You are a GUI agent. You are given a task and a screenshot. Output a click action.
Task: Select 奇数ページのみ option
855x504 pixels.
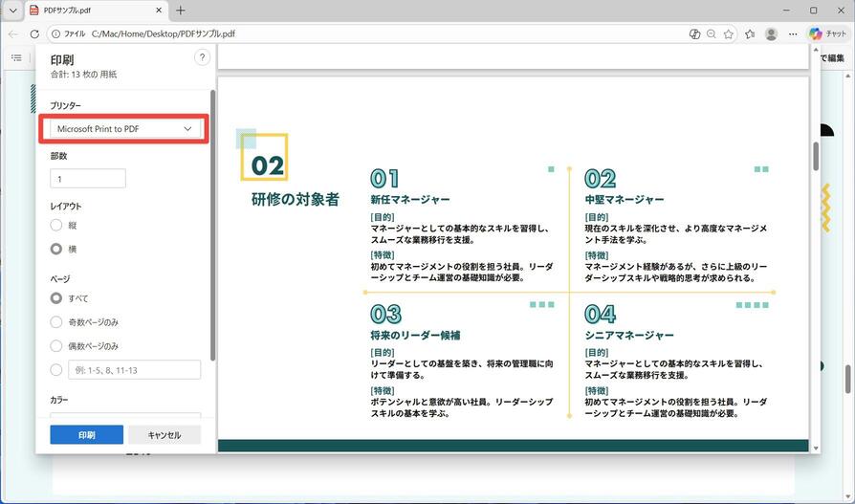pos(56,322)
